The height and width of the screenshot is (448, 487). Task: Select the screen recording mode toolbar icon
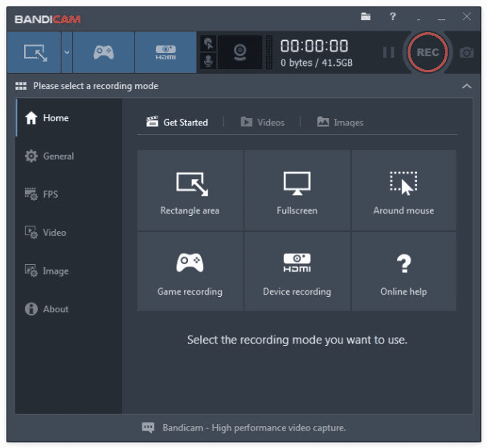click(35, 52)
